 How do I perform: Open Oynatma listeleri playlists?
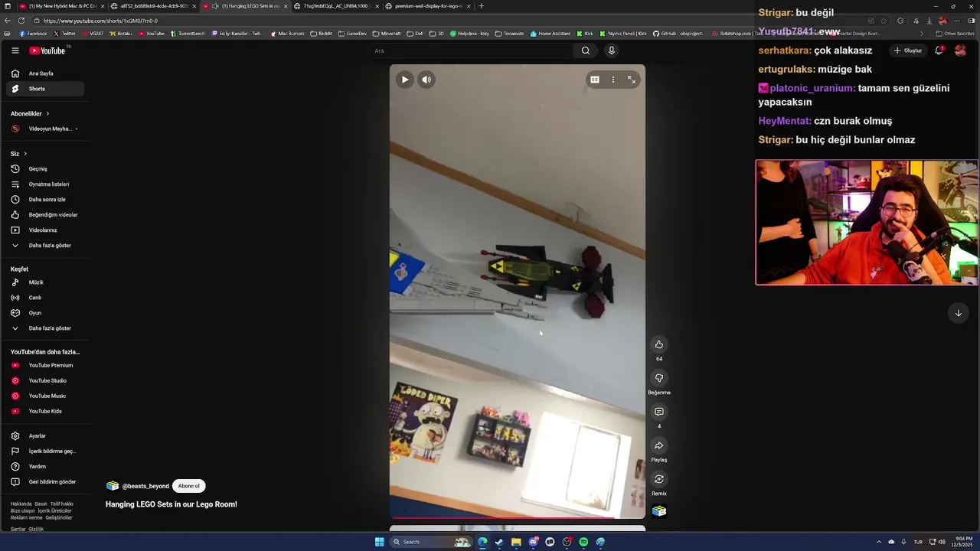[45, 184]
